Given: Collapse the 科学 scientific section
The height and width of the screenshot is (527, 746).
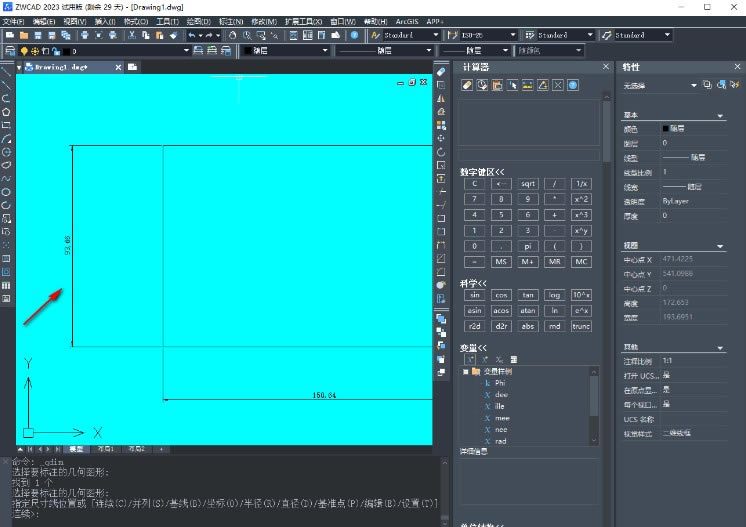Looking at the screenshot, I should [473, 283].
